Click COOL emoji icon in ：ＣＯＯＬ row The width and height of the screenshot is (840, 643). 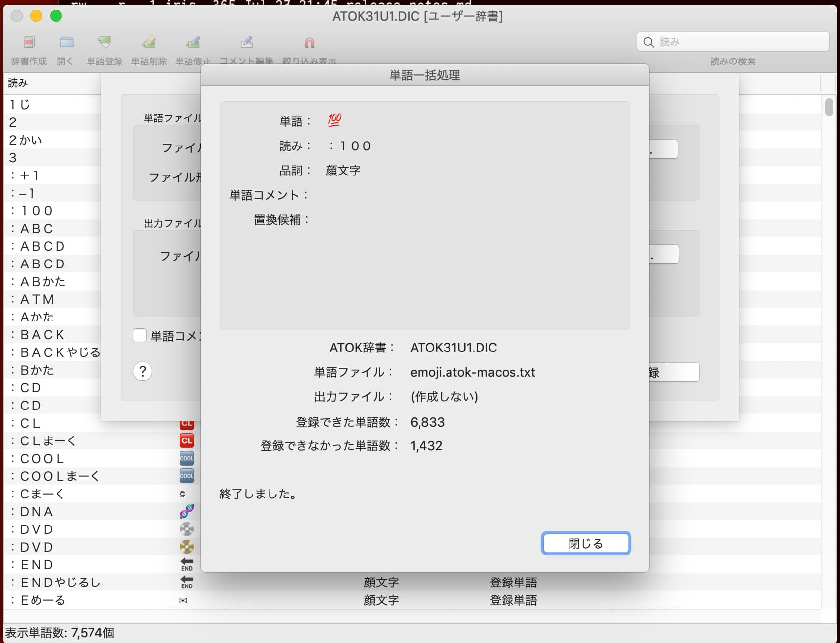[x=187, y=458]
